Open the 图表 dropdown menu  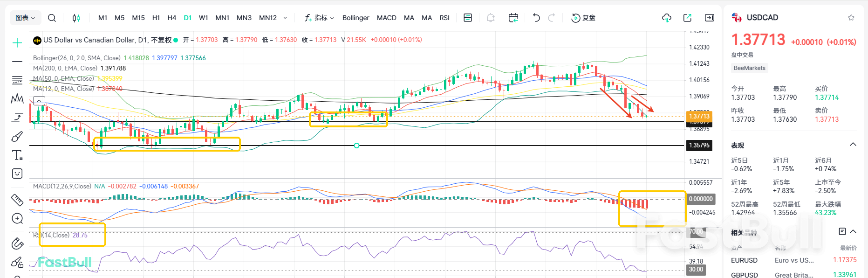click(25, 18)
